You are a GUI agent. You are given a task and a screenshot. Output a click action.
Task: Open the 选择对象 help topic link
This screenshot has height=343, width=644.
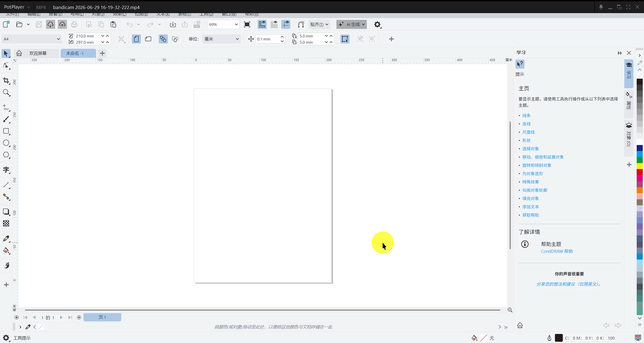(x=531, y=149)
